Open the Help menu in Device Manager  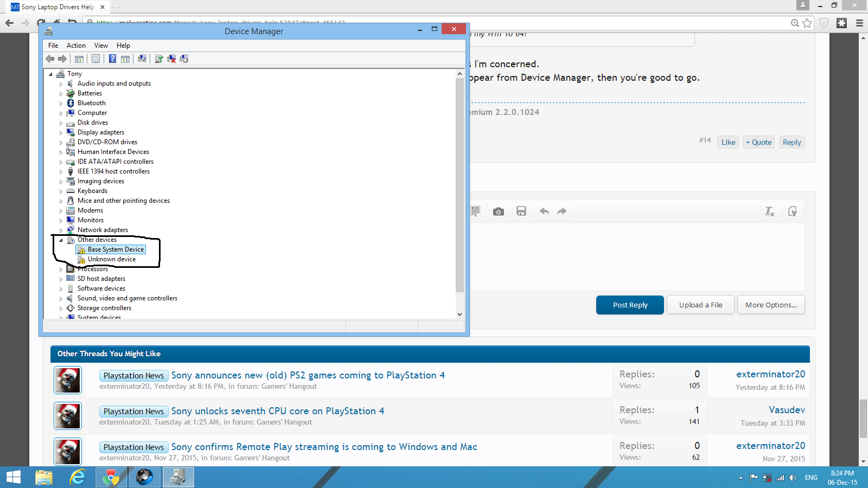click(123, 46)
